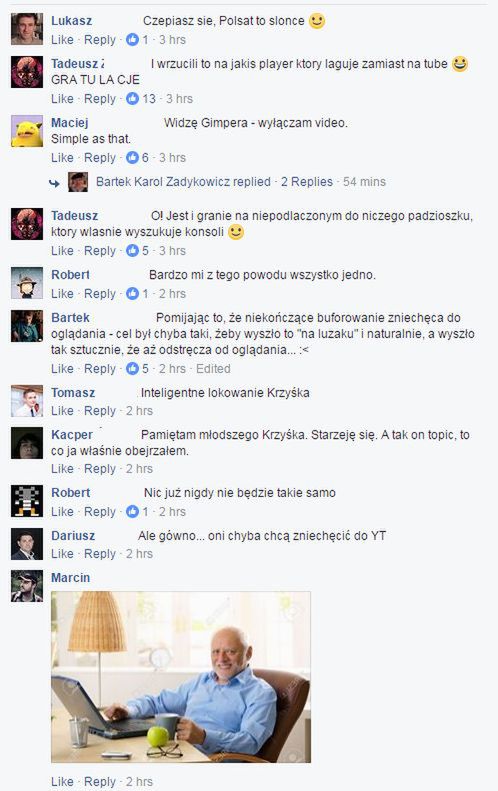Like Marcin's image comment
498x791 pixels.
click(62, 782)
